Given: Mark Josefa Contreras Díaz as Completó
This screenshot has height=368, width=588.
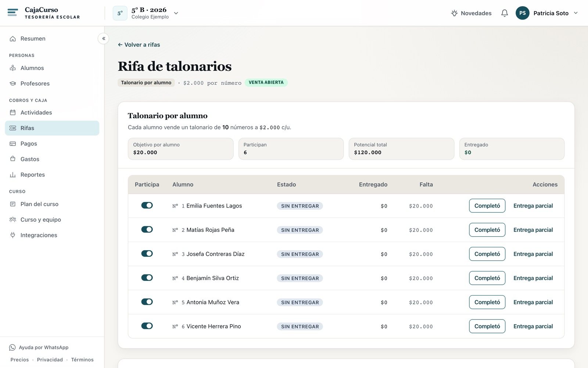Looking at the screenshot, I should pyautogui.click(x=487, y=254).
